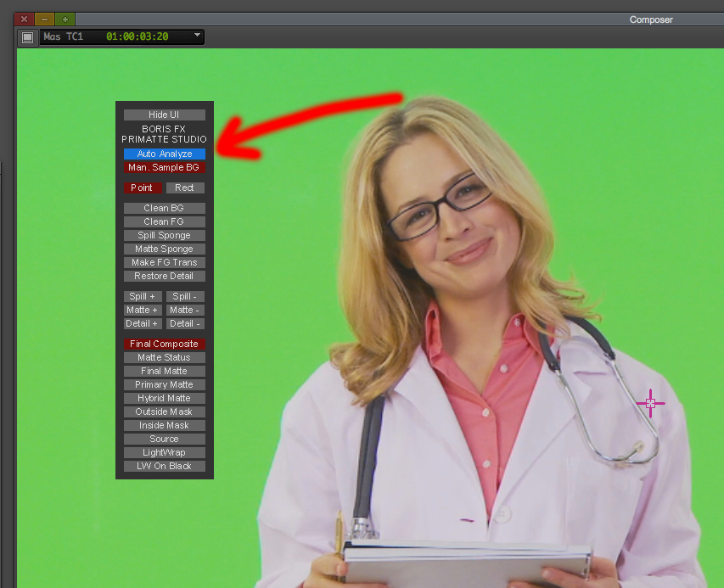Screen dimensions: 724x588
Task: Increase spill suppression with Spill +
Action: click(x=142, y=296)
